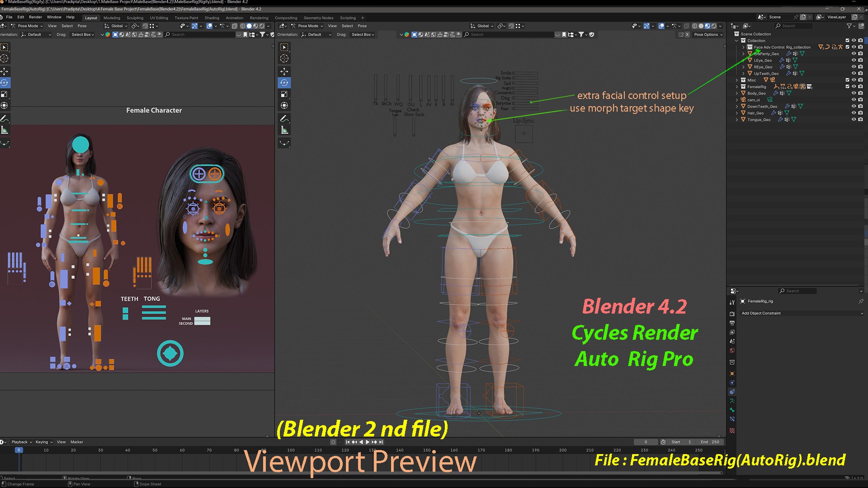Activate the Measure tool in right viewport
Viewport: 868px width, 488px height.
284,130
